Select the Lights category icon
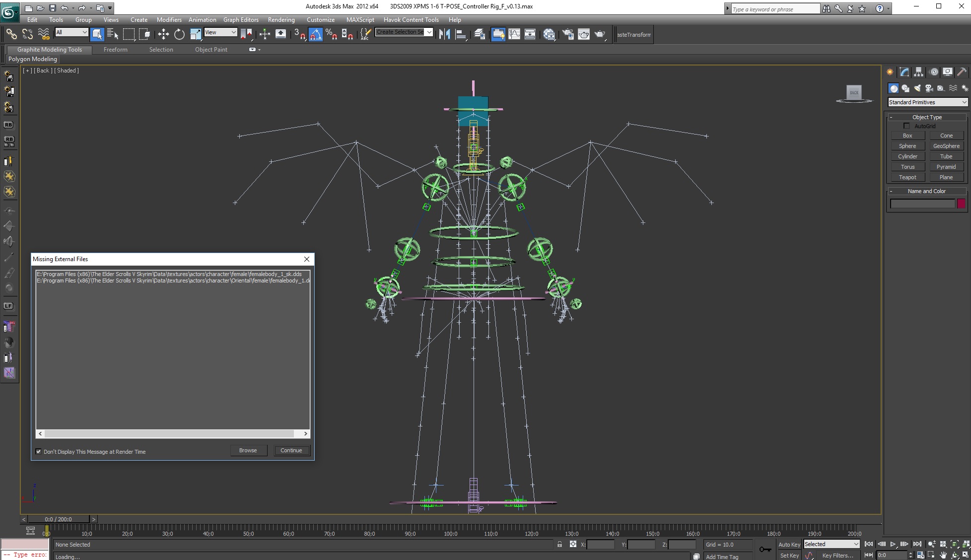This screenshot has width=971, height=560. (x=917, y=88)
